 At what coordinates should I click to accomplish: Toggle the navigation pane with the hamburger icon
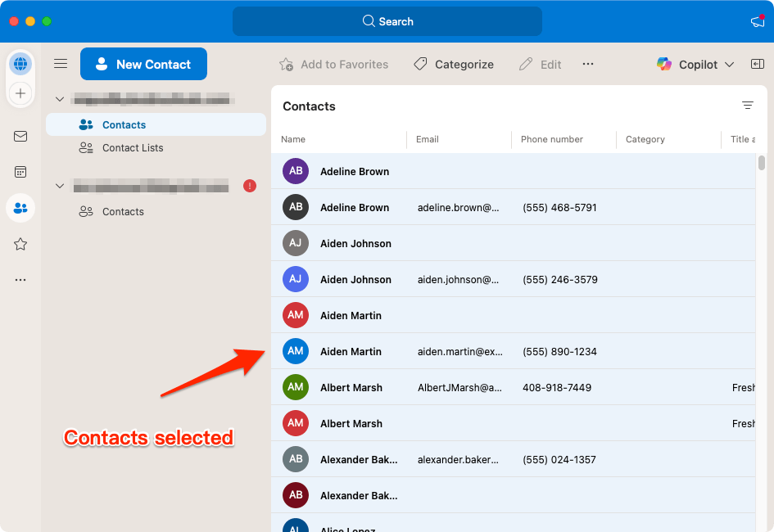click(x=60, y=63)
